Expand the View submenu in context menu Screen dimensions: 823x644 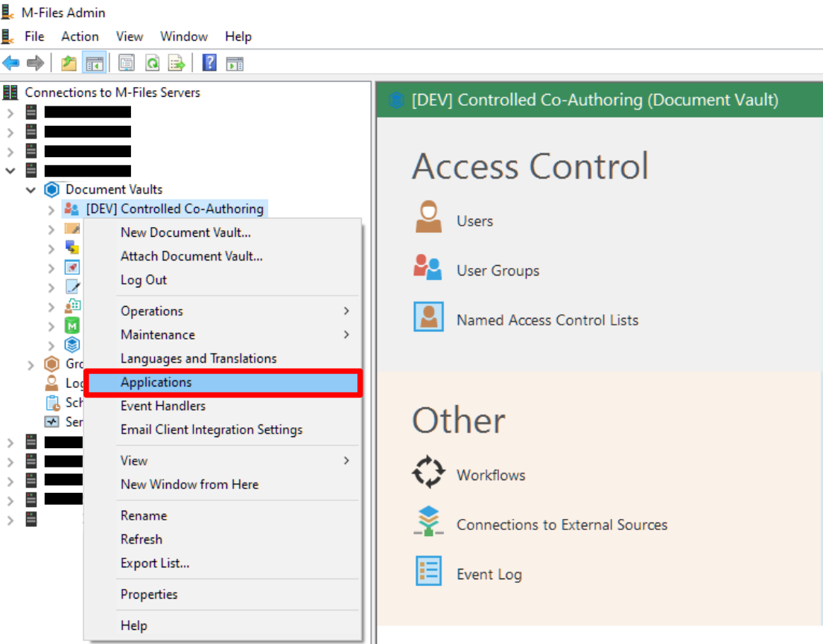tap(223, 461)
